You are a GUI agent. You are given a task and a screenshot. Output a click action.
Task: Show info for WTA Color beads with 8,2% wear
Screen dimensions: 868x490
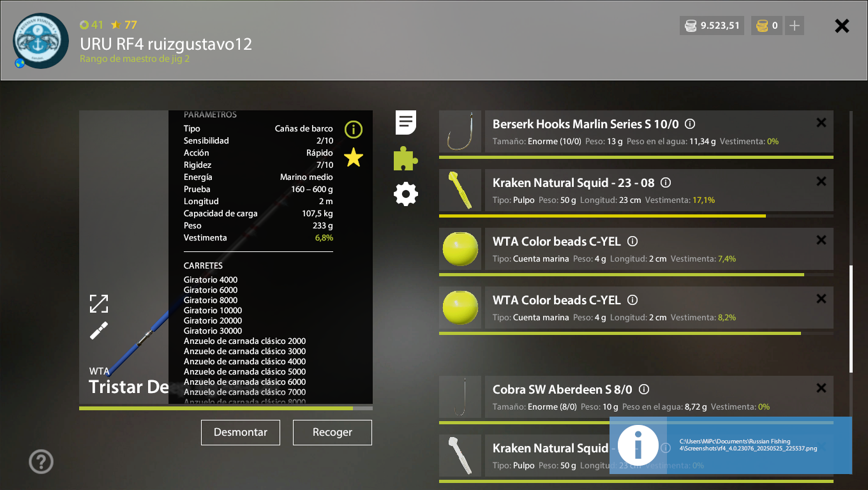pyautogui.click(x=632, y=300)
